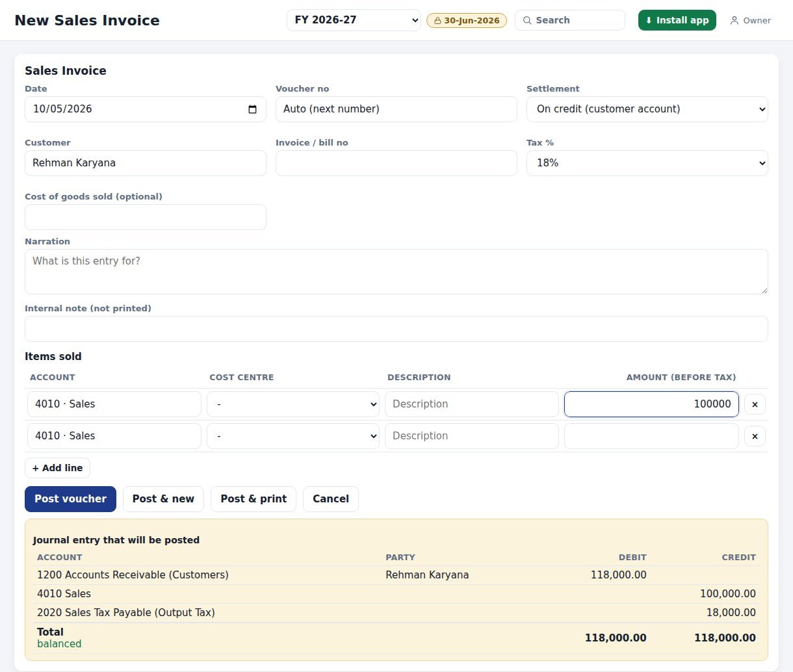Click the COST CENTRE column header
This screenshot has width=793, height=672.
[x=242, y=378]
